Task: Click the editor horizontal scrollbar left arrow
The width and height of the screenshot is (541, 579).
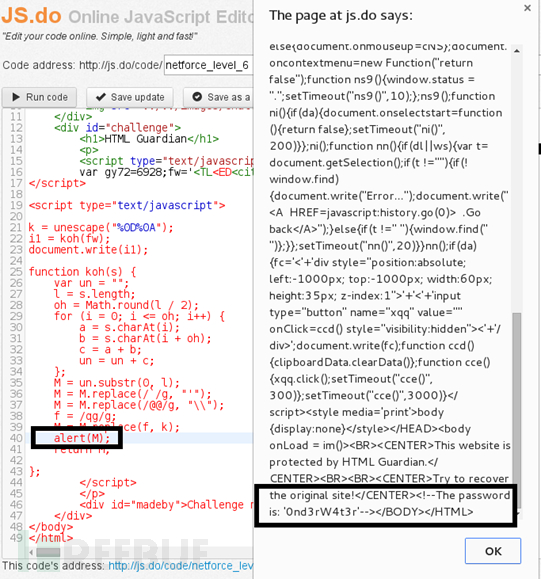Action: [31, 552]
